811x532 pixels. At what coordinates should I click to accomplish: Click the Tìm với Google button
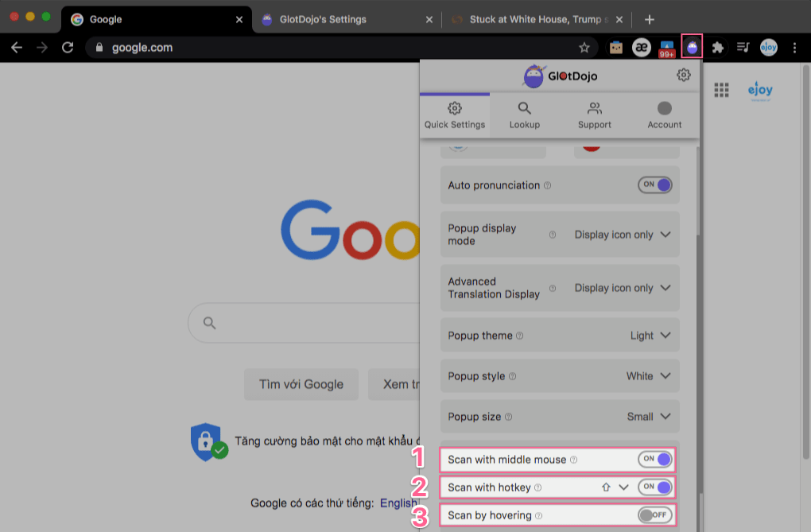click(301, 384)
